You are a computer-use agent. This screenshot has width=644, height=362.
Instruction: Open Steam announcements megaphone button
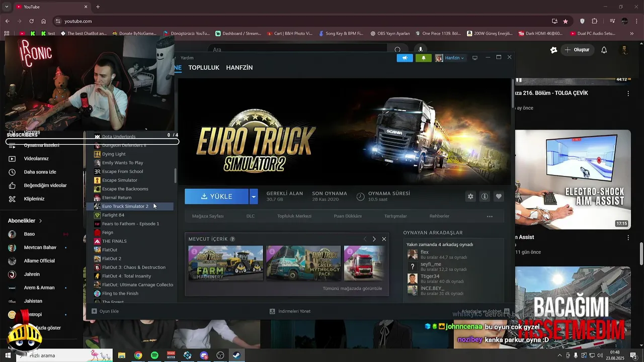coord(405,58)
